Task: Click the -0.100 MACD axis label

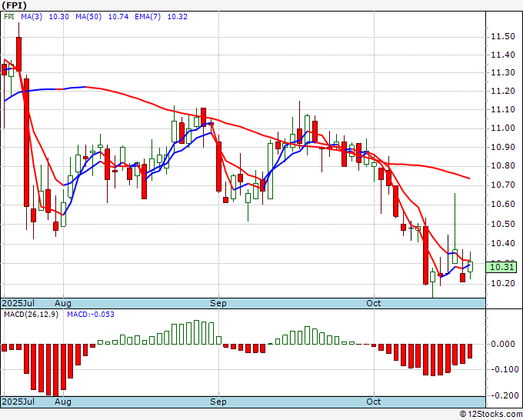Action: [x=503, y=369]
